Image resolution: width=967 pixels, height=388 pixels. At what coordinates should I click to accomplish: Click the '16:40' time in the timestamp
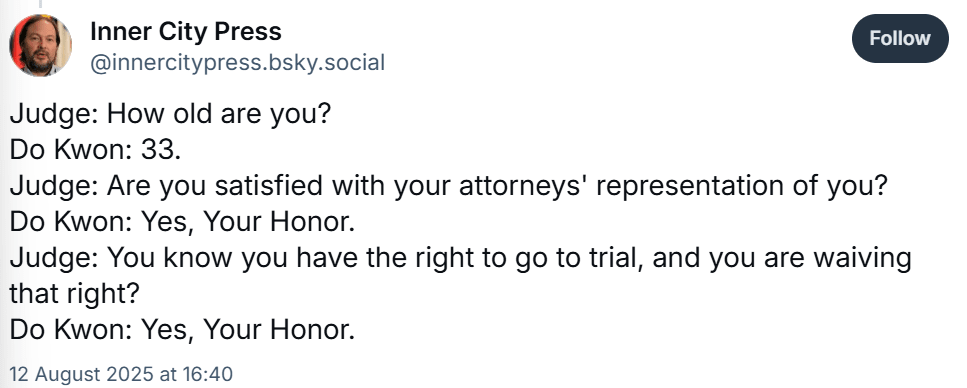(x=207, y=374)
